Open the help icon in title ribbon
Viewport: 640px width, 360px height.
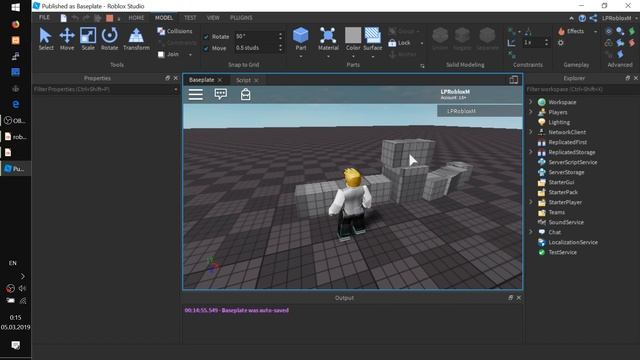point(582,18)
